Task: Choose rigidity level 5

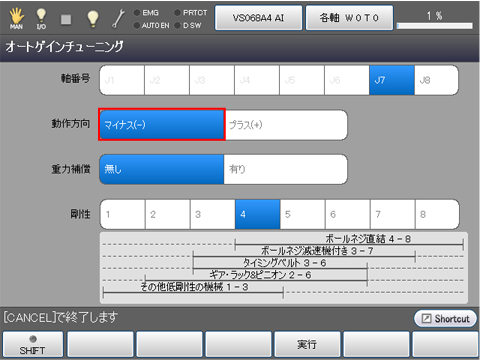Action: (x=303, y=214)
